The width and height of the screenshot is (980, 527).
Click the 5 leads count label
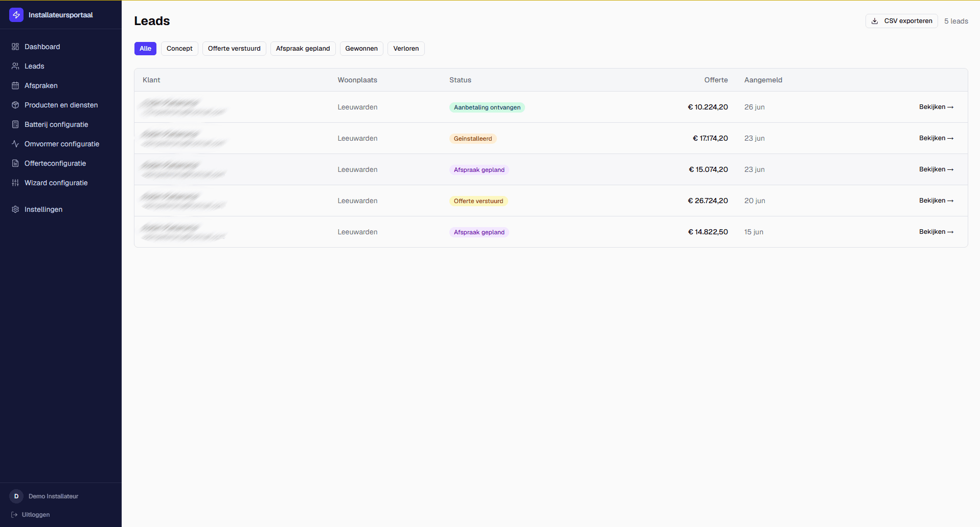pyautogui.click(x=956, y=21)
